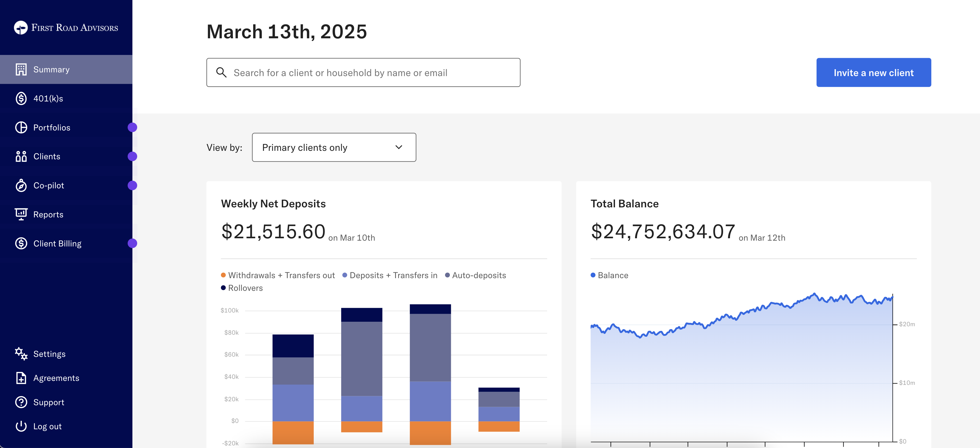Expand the Client Billing submenu via purple dot

[132, 243]
